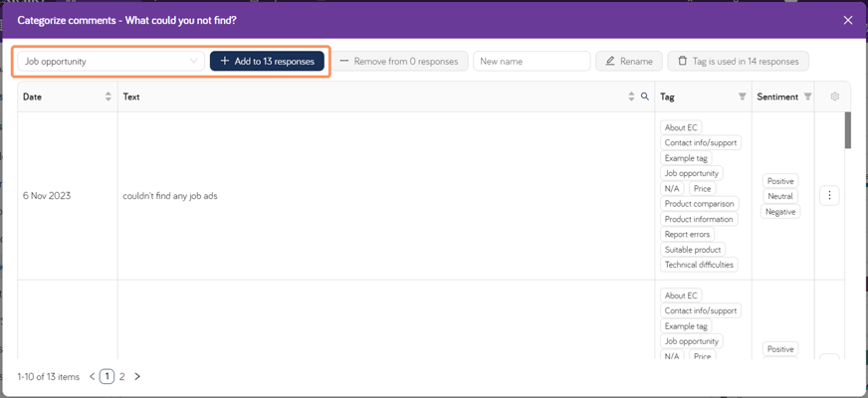Toggle Job opportunity tag in second row
868x398 pixels.
tap(692, 341)
